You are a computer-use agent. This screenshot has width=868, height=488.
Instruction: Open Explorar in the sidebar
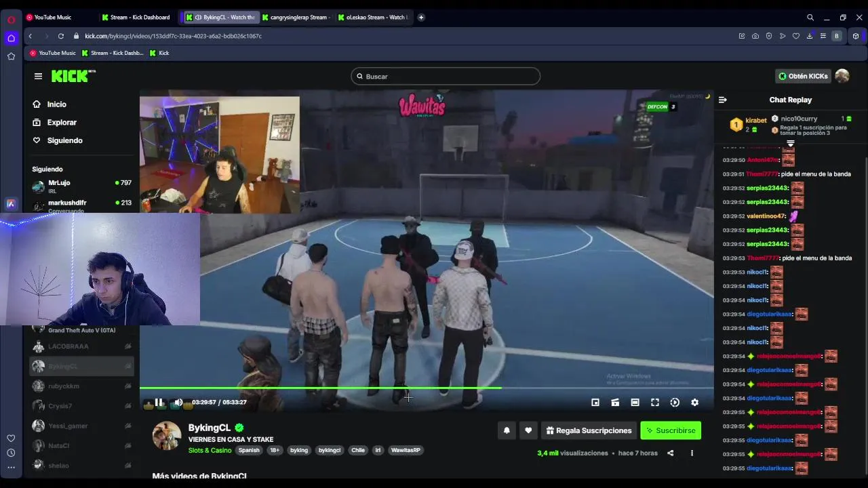click(x=54, y=123)
